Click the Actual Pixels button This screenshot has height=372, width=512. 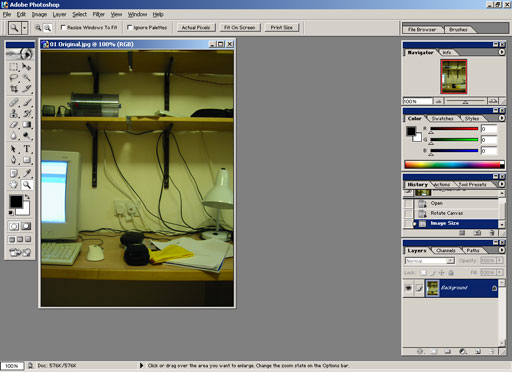196,28
